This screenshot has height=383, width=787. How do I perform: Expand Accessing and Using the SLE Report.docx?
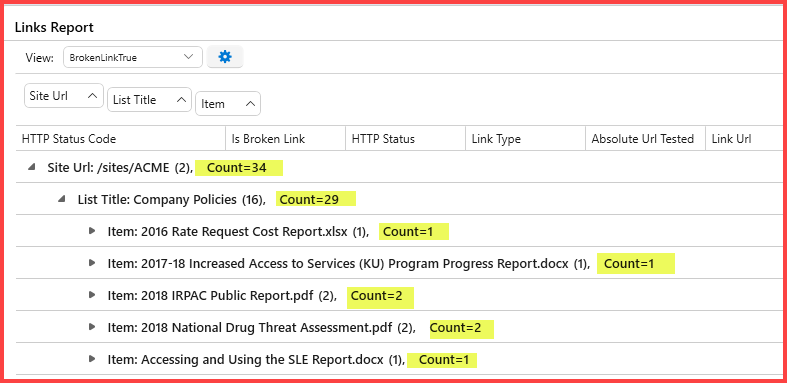[91, 359]
